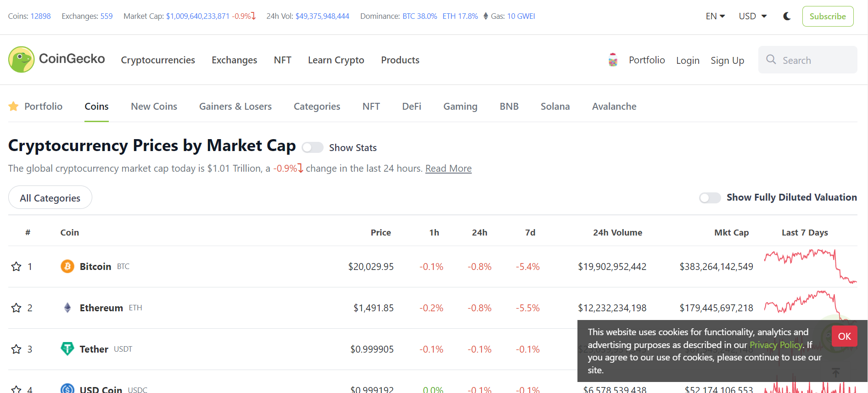The height and width of the screenshot is (393, 868).
Task: Switch to the Avalanche tab
Action: pyautogui.click(x=614, y=107)
